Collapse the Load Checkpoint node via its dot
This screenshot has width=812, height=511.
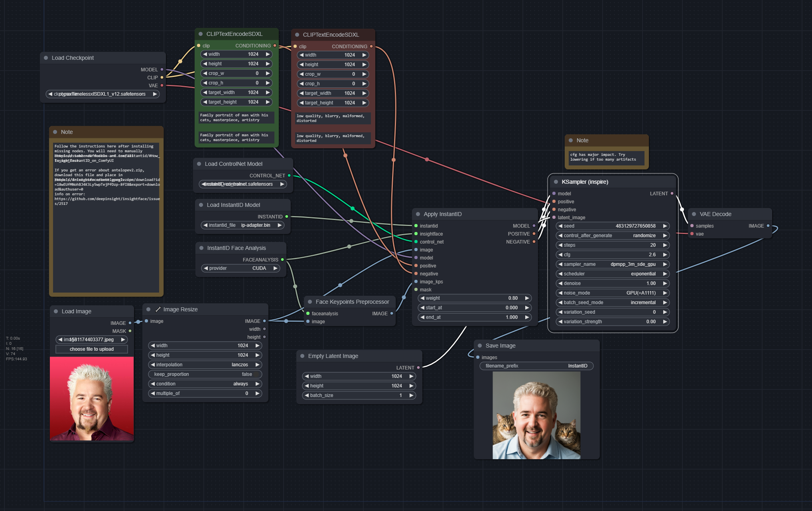(46, 58)
